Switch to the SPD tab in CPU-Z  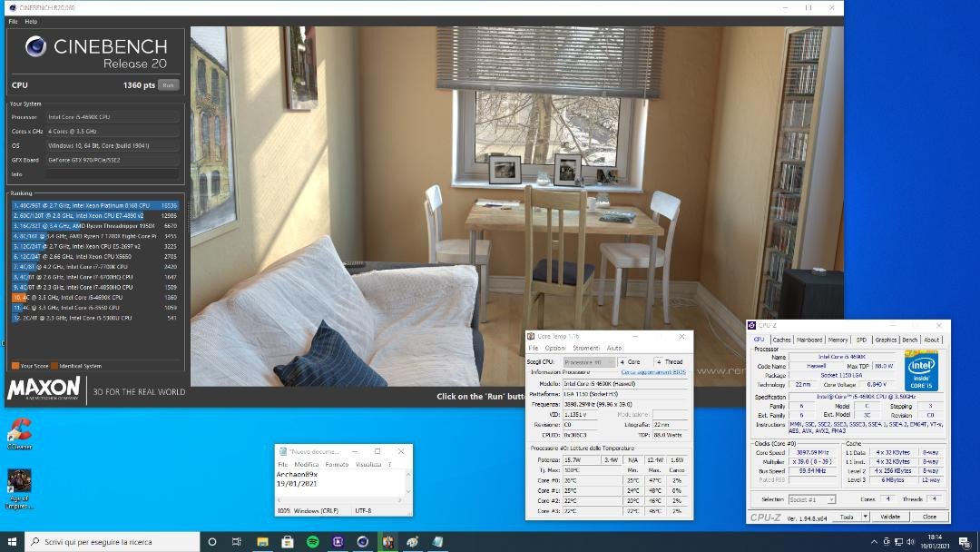(861, 340)
